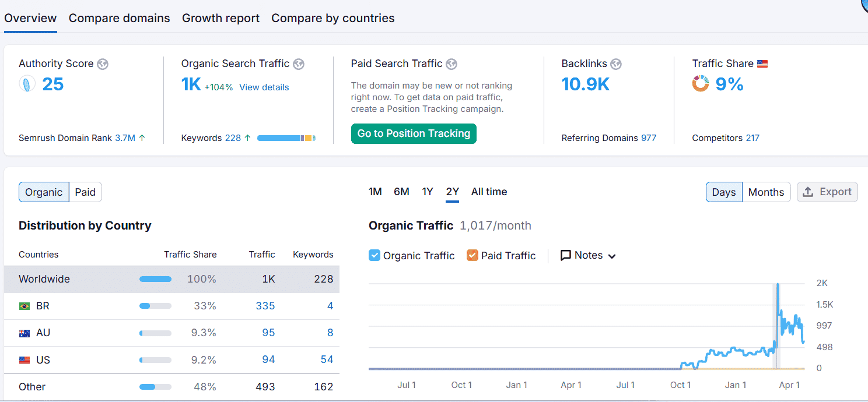Click Referring Domains 977 link

coord(649,138)
